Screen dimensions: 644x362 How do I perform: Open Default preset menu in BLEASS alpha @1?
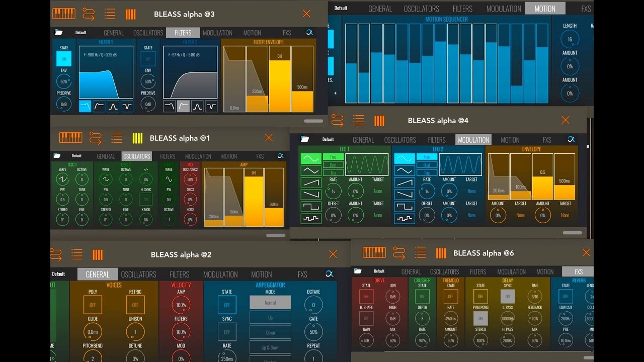[x=76, y=156]
